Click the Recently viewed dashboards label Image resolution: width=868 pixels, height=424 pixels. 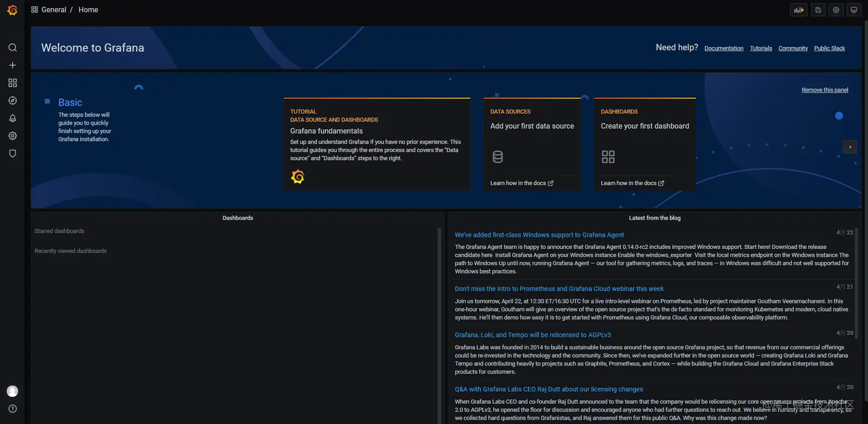(x=71, y=251)
